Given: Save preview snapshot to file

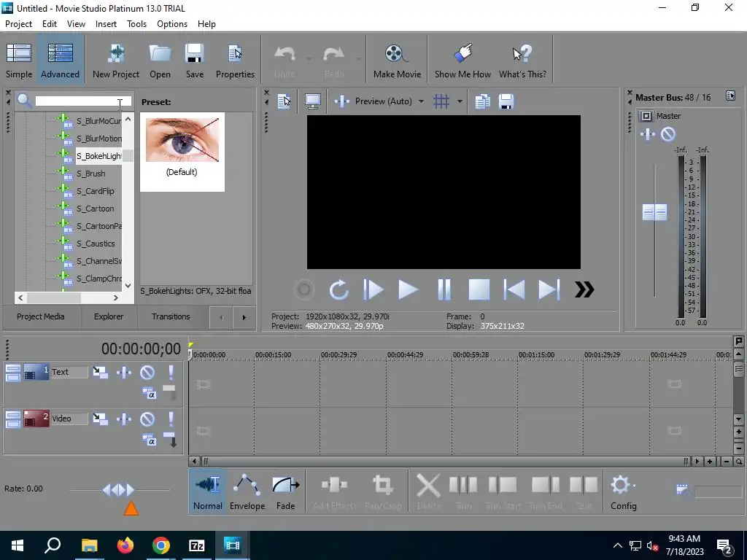Looking at the screenshot, I should click(x=506, y=101).
